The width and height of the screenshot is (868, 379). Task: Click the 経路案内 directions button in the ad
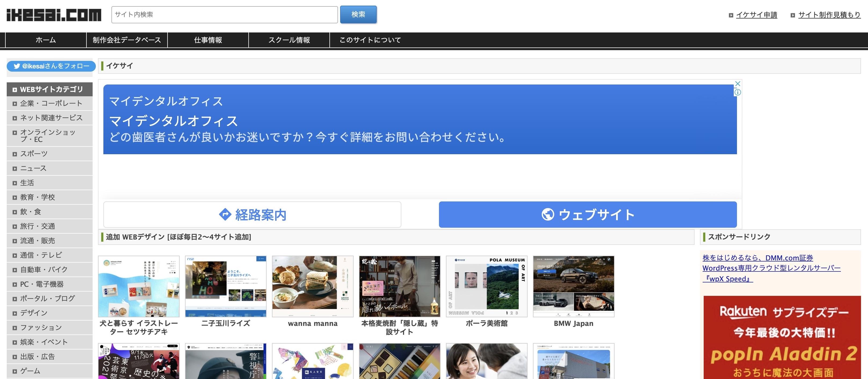click(x=252, y=214)
